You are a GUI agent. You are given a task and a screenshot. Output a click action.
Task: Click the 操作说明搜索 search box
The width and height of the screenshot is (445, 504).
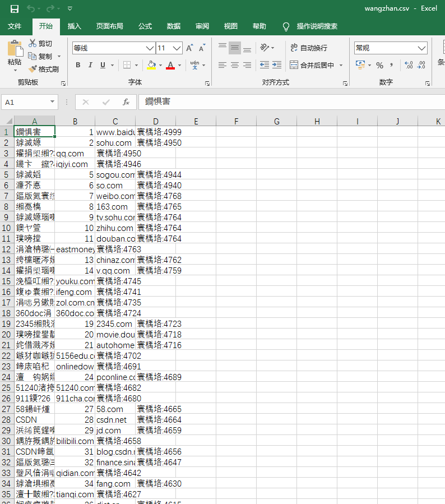317,26
